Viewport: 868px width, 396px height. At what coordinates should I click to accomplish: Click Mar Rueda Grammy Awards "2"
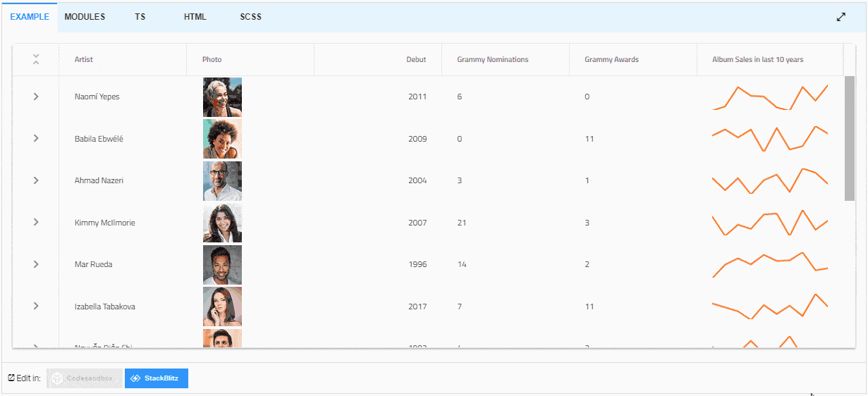point(587,264)
